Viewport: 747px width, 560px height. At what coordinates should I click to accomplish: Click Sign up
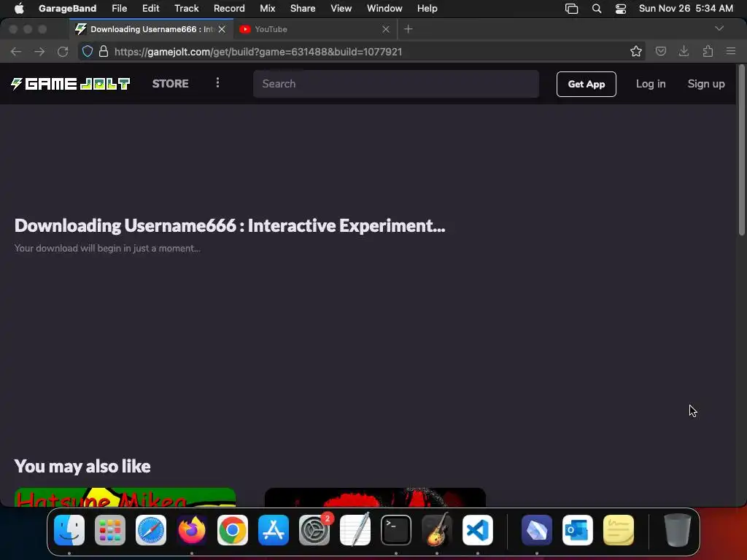coord(706,84)
